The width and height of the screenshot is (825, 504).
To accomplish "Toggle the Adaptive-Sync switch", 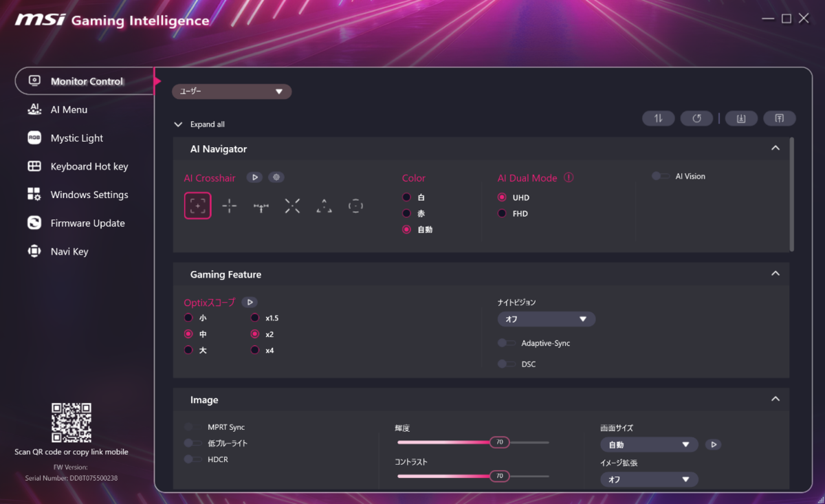I will tap(507, 343).
